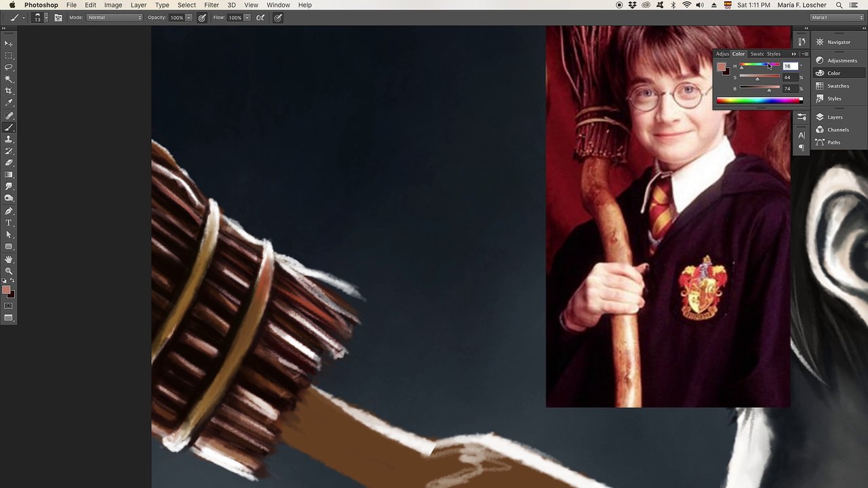Open the Swatches panel from the dock
Screen dimensions: 868x488
click(x=839, y=86)
